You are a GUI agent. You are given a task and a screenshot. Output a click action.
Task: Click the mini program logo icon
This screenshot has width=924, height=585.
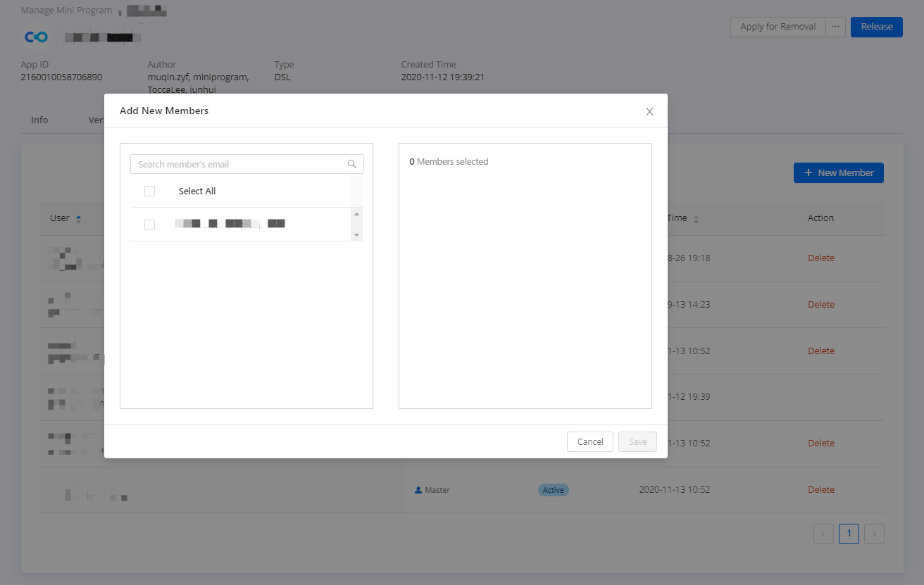(36, 37)
